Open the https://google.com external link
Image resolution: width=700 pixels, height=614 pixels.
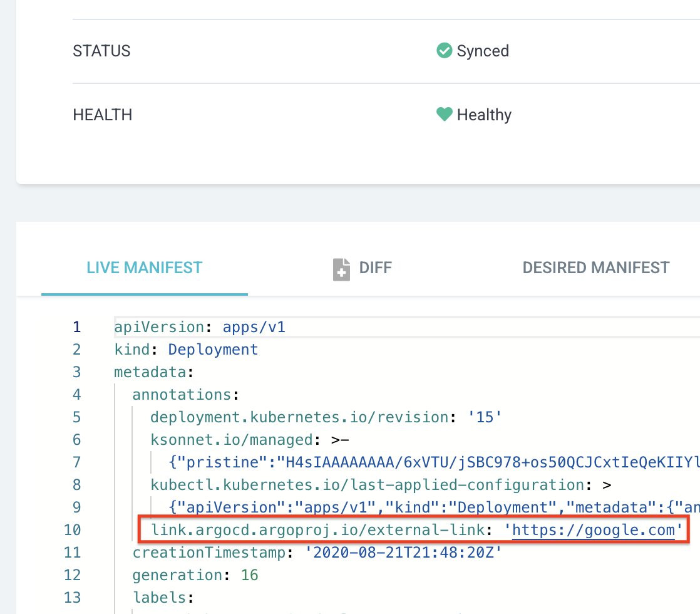point(593,530)
